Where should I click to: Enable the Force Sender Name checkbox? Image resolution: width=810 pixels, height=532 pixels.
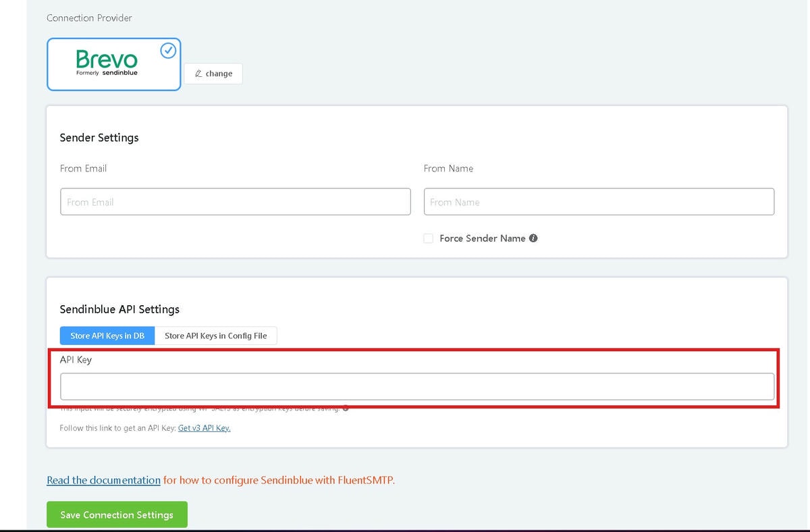click(429, 238)
